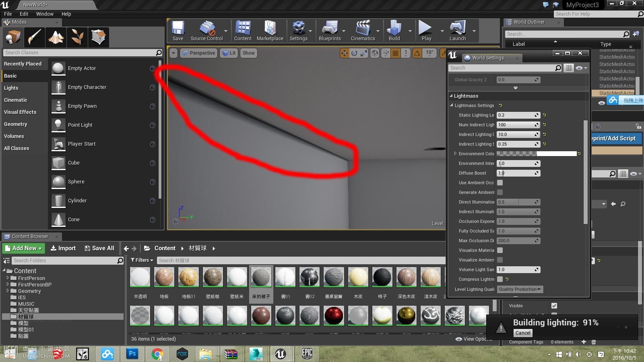644x362 pixels.
Task: Click Content Browser back arrow
Action: [126, 249]
